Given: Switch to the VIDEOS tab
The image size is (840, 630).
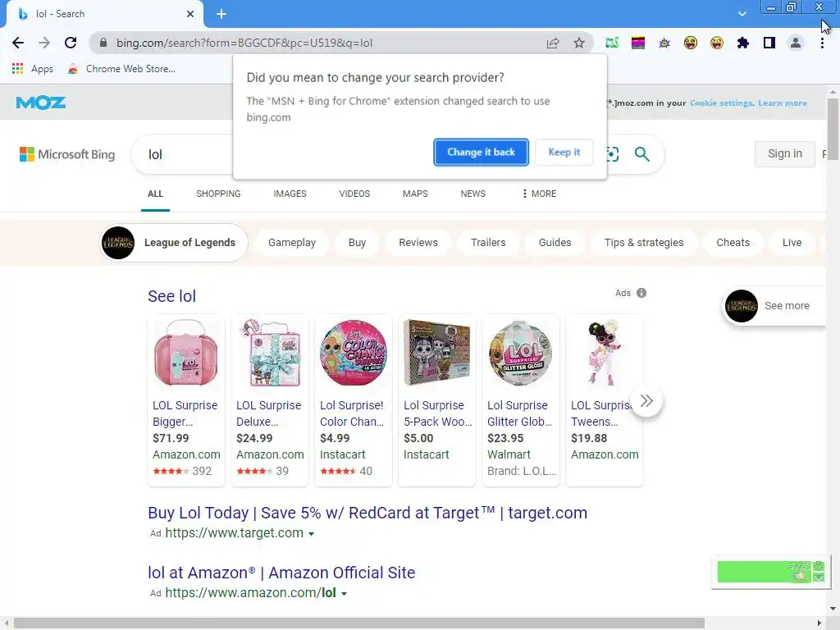Looking at the screenshot, I should pyautogui.click(x=354, y=194).
